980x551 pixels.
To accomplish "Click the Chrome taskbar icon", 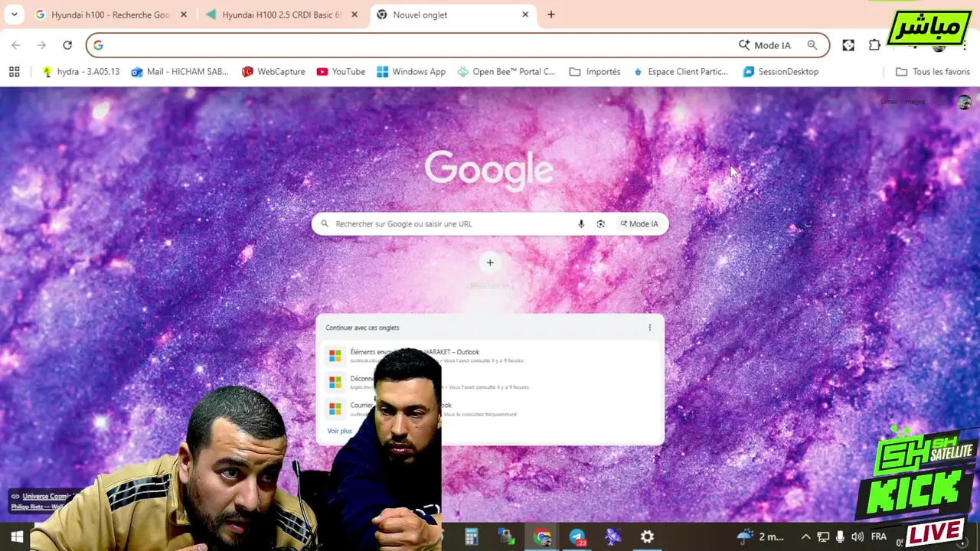I will pos(542,537).
